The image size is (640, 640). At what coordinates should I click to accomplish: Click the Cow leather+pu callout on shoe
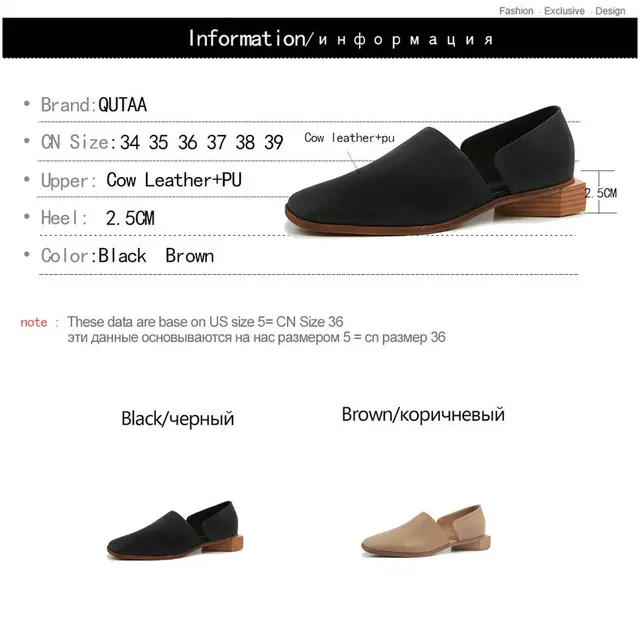pyautogui.click(x=349, y=138)
